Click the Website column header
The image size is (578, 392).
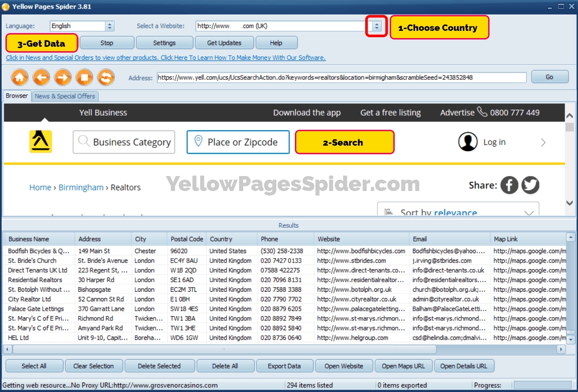click(x=361, y=239)
